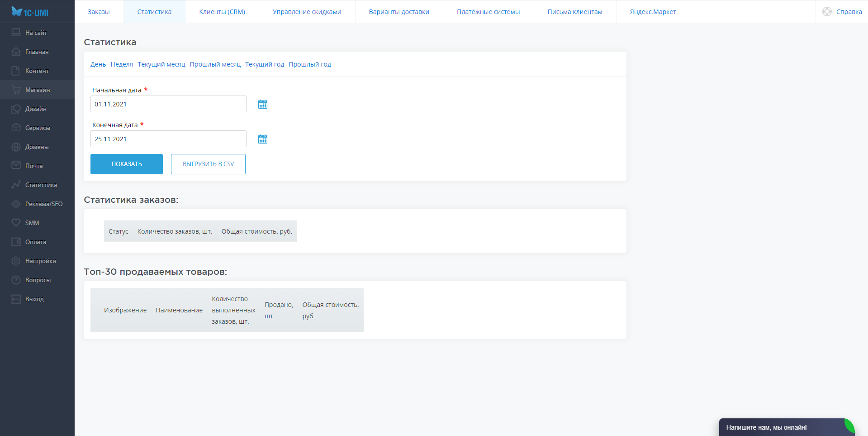Open Реклама/SEO sidebar item
The height and width of the screenshot is (436, 868).
[x=37, y=204]
